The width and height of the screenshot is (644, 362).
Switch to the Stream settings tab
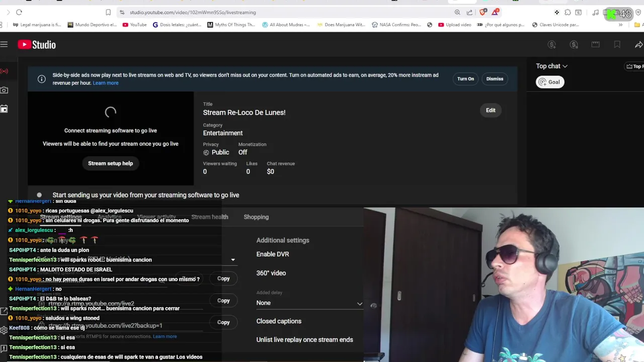61,217
